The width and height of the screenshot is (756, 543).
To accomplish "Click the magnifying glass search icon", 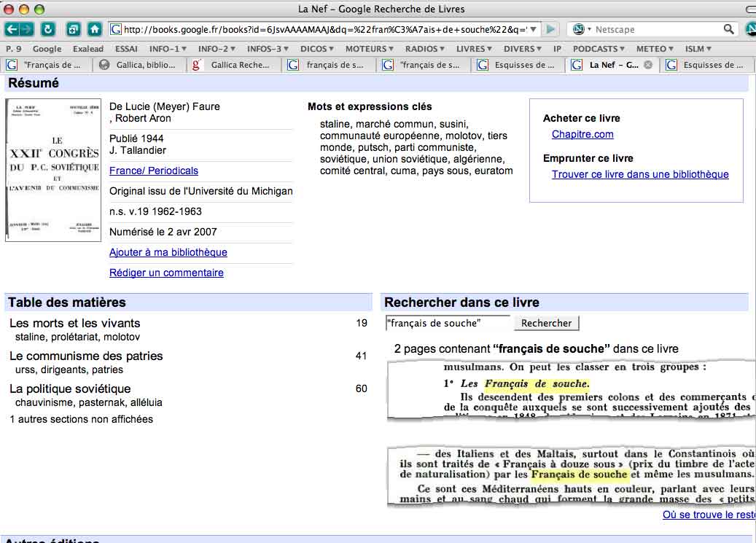I will [728, 29].
